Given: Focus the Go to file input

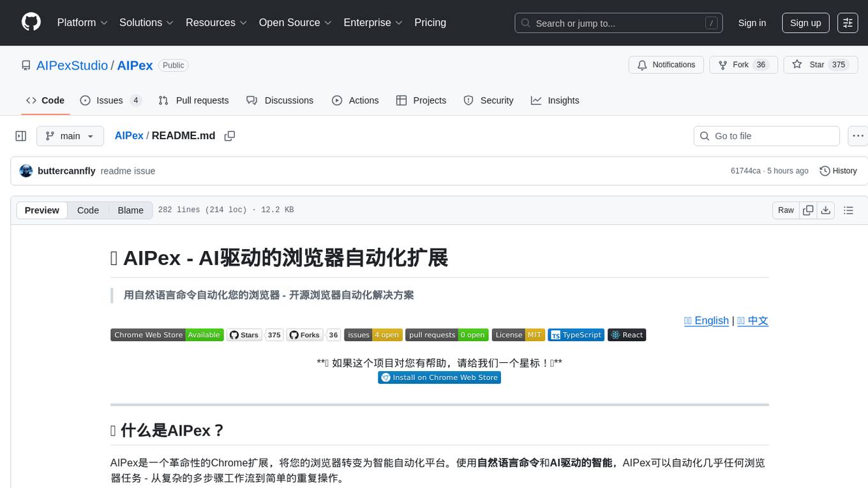Looking at the screenshot, I should pos(767,136).
